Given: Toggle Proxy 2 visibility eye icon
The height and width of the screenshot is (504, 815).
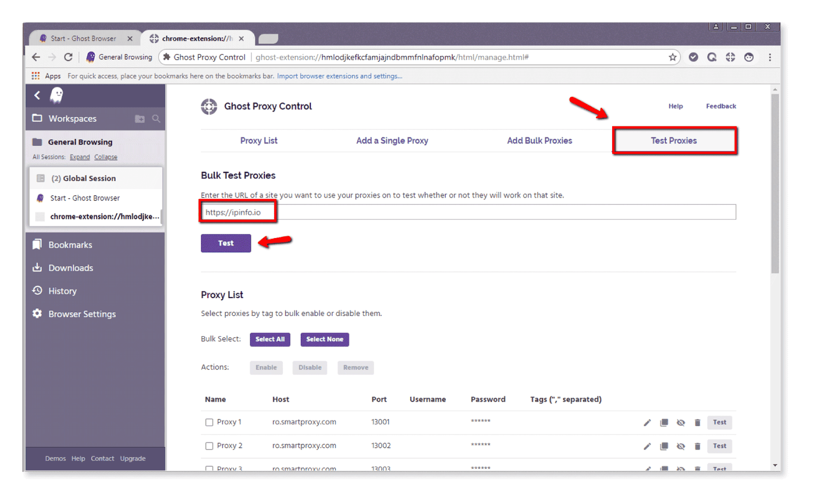Looking at the screenshot, I should click(680, 446).
